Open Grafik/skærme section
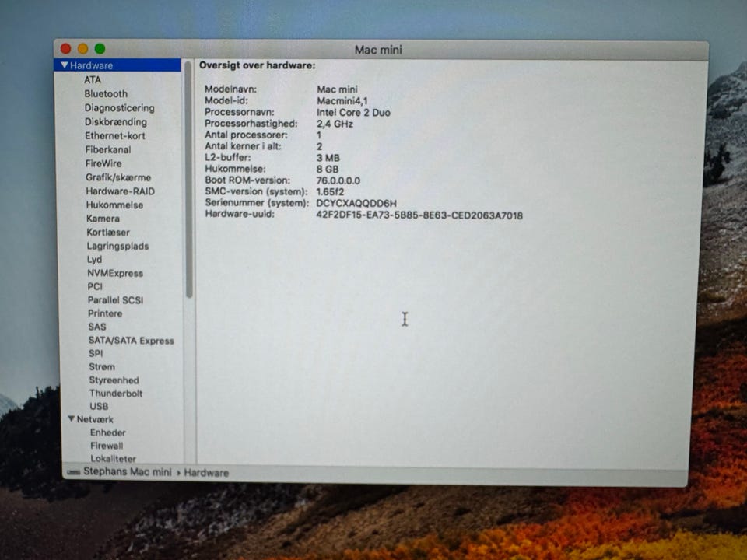The width and height of the screenshot is (747, 560). click(118, 177)
